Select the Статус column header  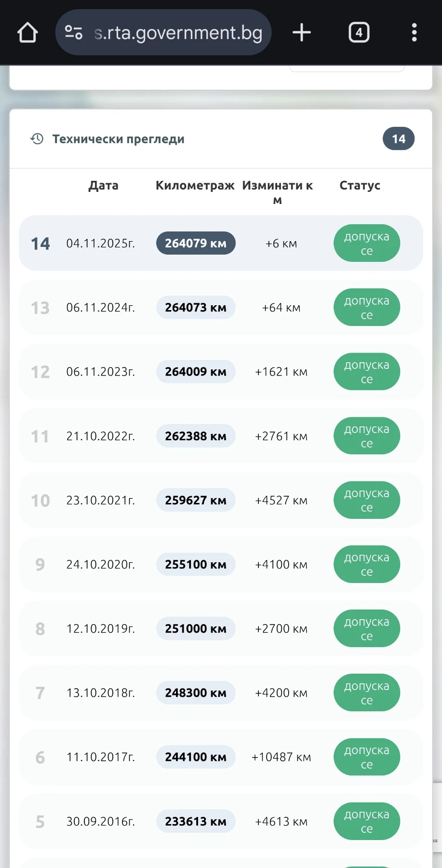(x=360, y=186)
